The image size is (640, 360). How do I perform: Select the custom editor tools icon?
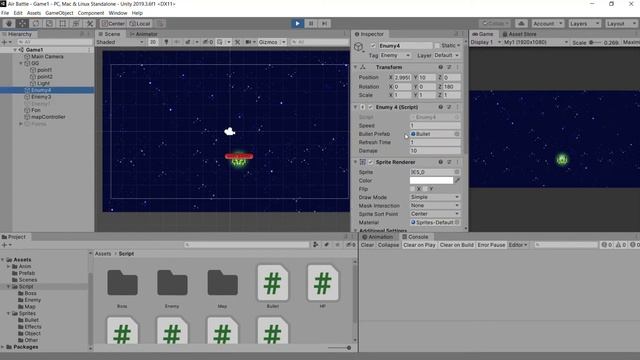90,24
